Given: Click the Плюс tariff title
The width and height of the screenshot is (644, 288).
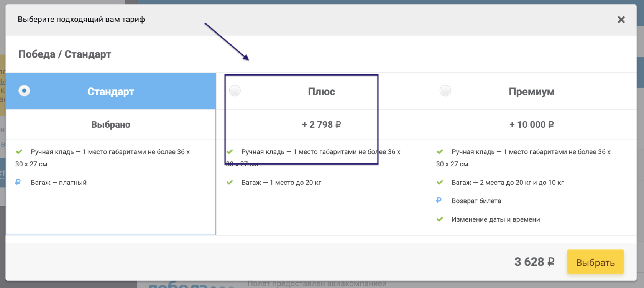Looking at the screenshot, I should [x=321, y=92].
